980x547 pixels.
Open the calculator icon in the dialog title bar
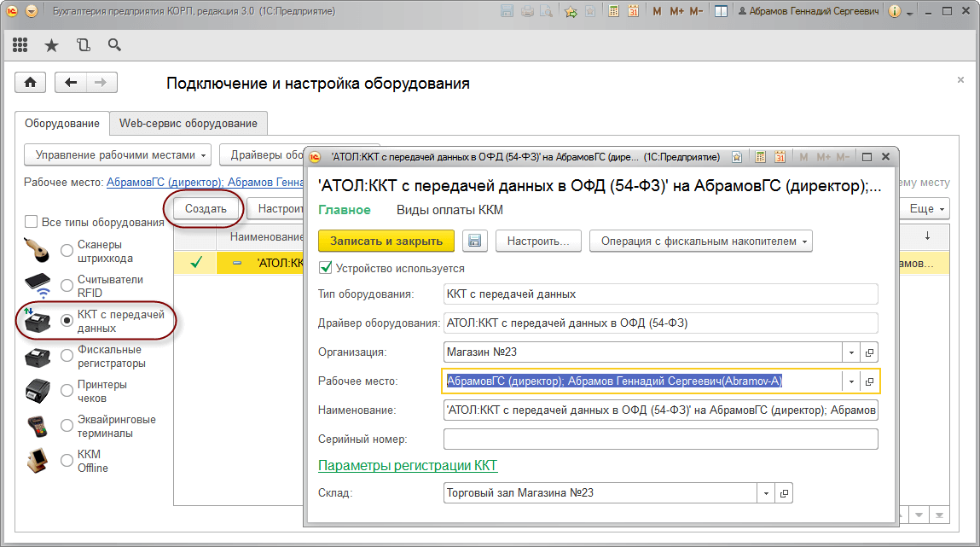coord(760,157)
